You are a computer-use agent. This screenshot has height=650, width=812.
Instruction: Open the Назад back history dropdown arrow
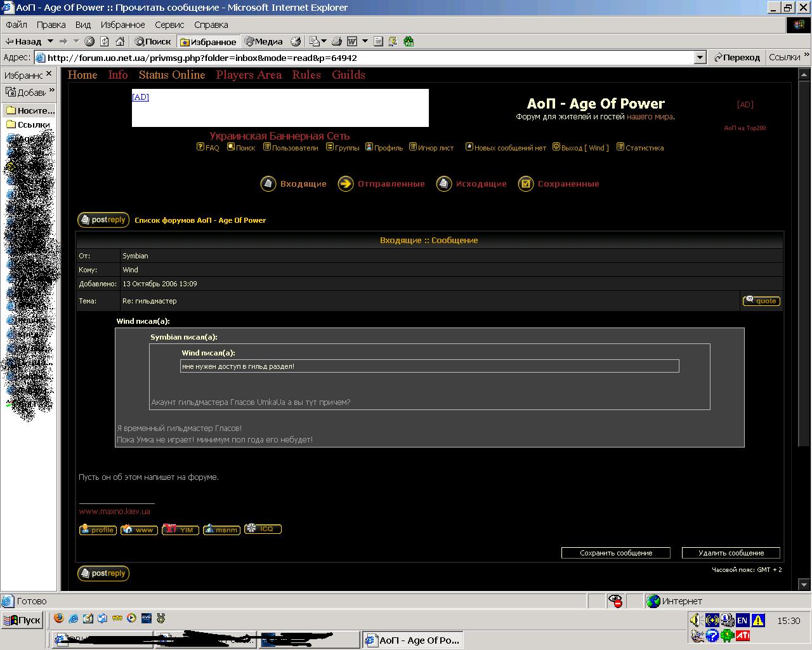coord(50,41)
